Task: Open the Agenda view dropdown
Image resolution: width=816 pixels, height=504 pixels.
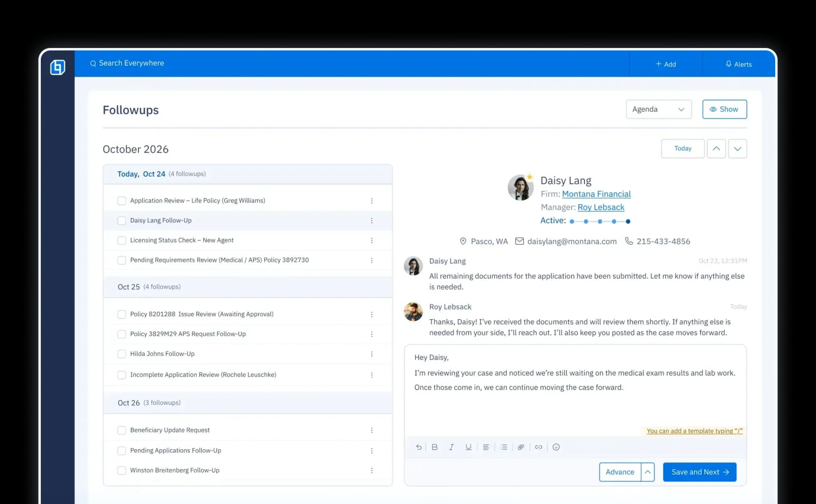Action: tap(658, 109)
